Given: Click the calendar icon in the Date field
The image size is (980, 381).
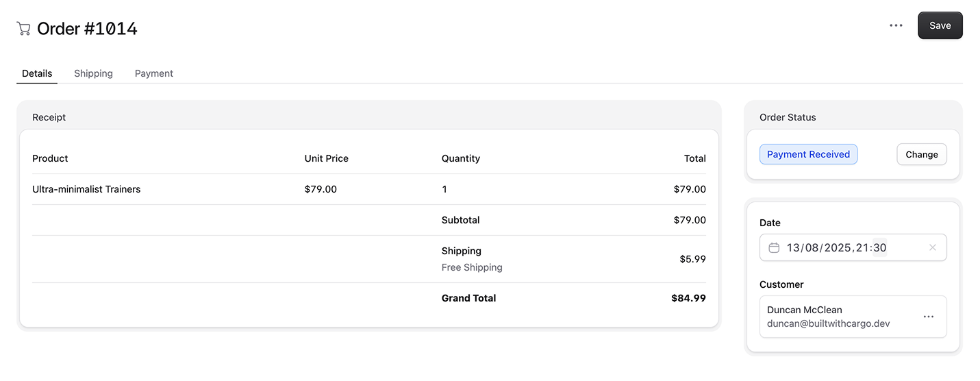Looking at the screenshot, I should [774, 247].
